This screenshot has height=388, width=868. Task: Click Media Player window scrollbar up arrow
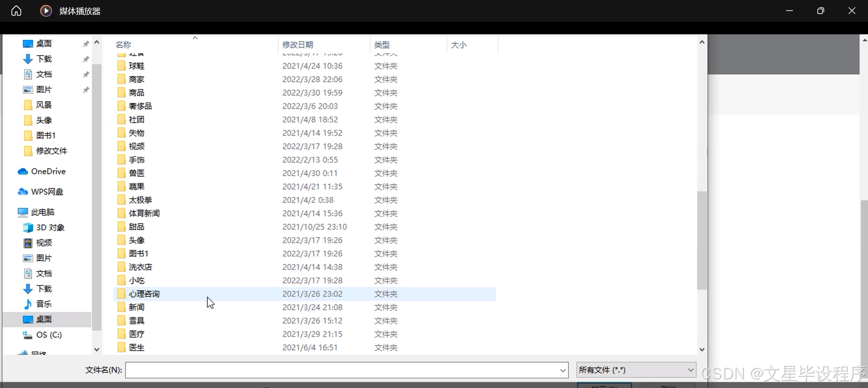pyautogui.click(x=864, y=40)
